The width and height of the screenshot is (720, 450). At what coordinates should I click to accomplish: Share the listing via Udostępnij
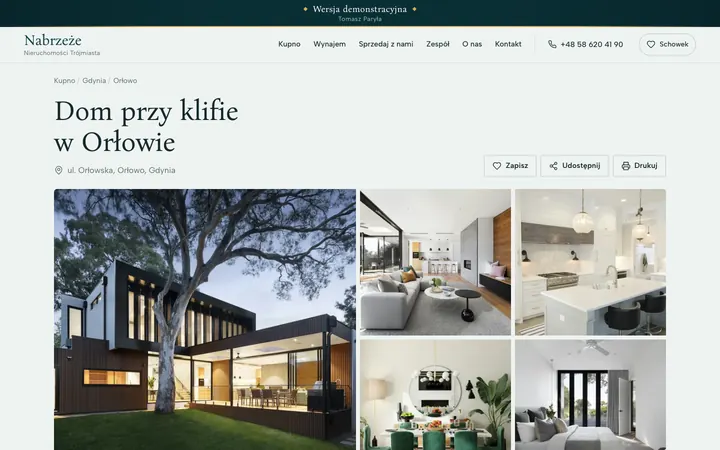574,166
